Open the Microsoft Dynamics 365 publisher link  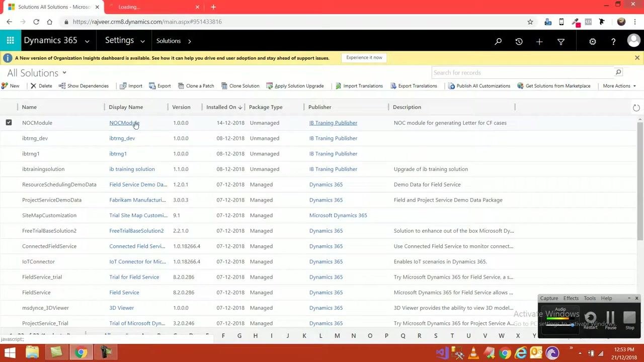click(x=338, y=215)
